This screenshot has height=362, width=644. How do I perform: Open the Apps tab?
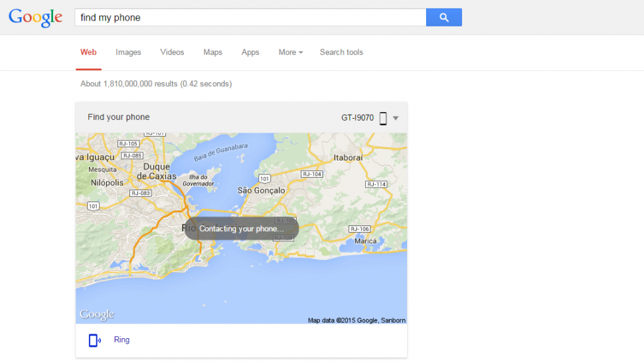pyautogui.click(x=250, y=52)
